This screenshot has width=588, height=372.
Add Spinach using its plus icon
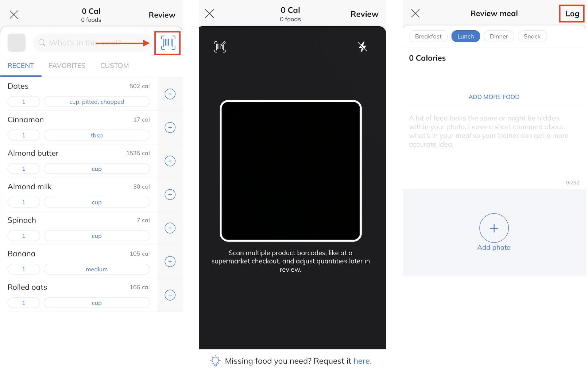tap(170, 228)
